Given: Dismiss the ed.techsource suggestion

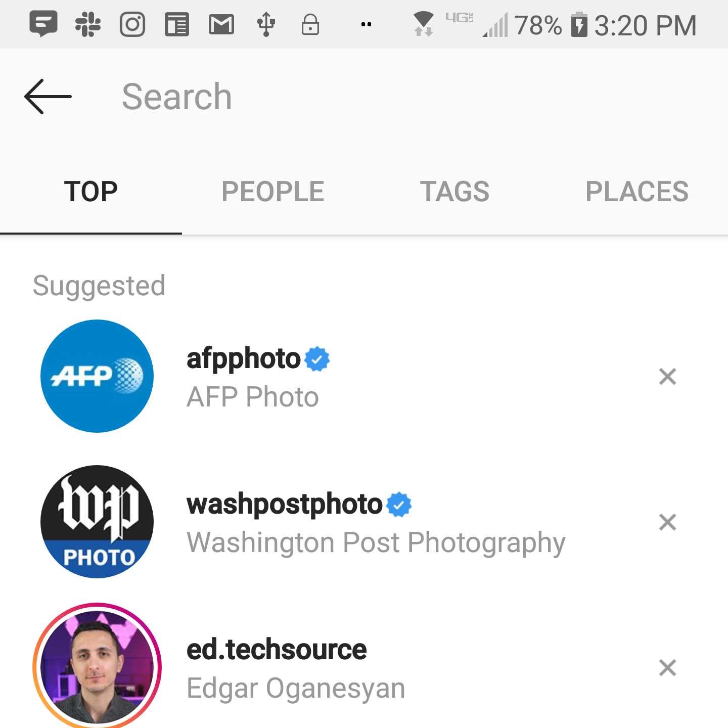Looking at the screenshot, I should tap(667, 668).
